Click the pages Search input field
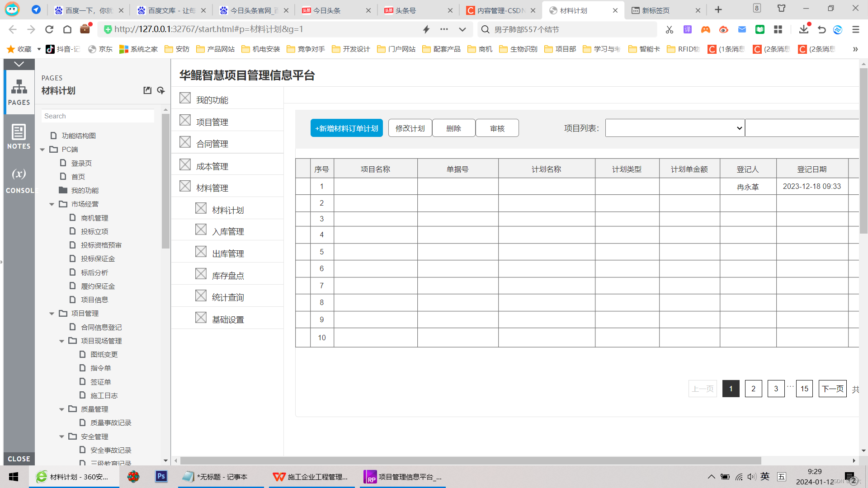Viewport: 868px width, 488px height. [98, 116]
